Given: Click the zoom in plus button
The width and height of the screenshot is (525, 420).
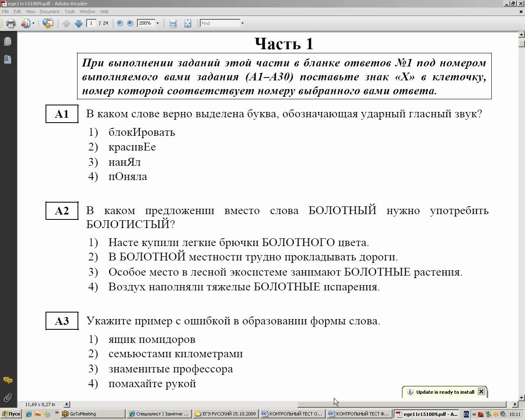Looking at the screenshot, I should [x=130, y=23].
